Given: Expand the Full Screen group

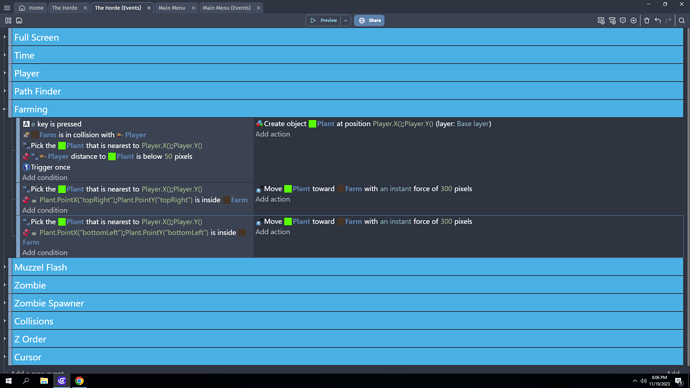Looking at the screenshot, I should (5, 37).
